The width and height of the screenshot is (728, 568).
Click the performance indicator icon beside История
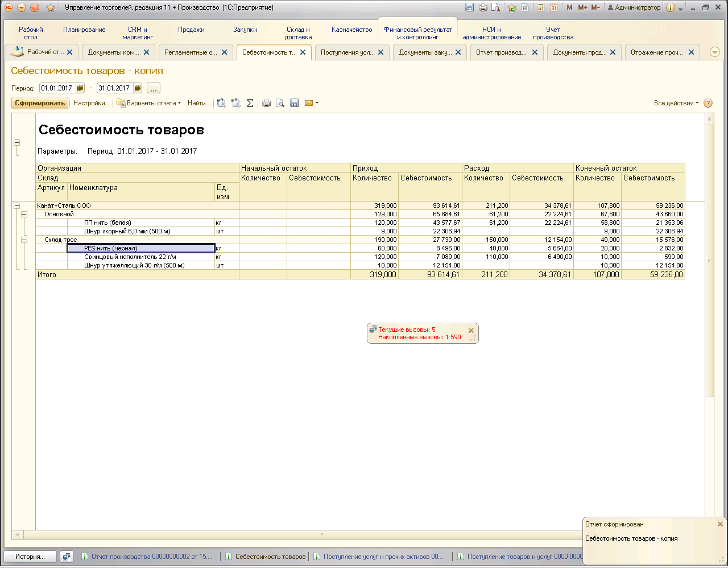[67, 557]
